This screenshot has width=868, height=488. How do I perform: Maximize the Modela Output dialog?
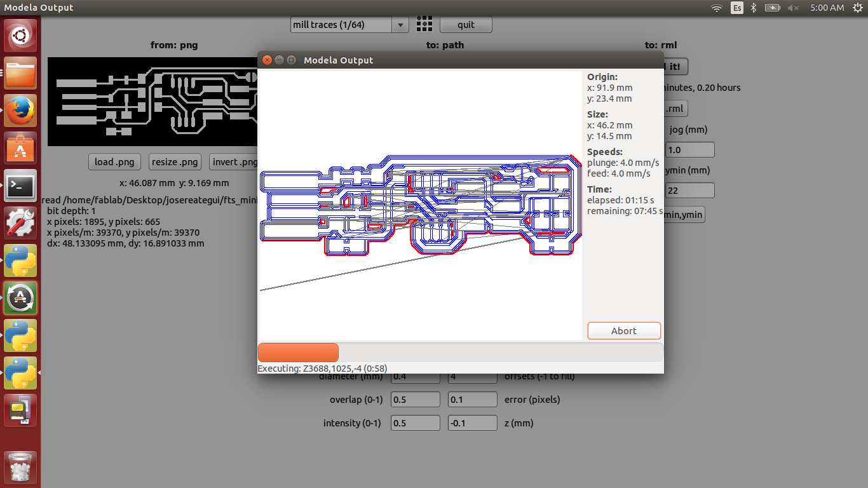click(x=291, y=60)
